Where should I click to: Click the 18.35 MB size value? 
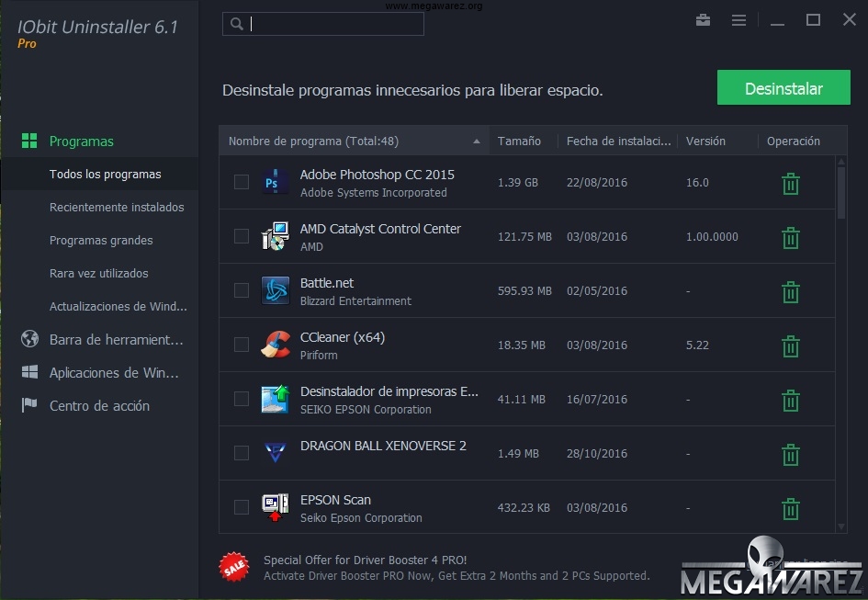pos(522,345)
